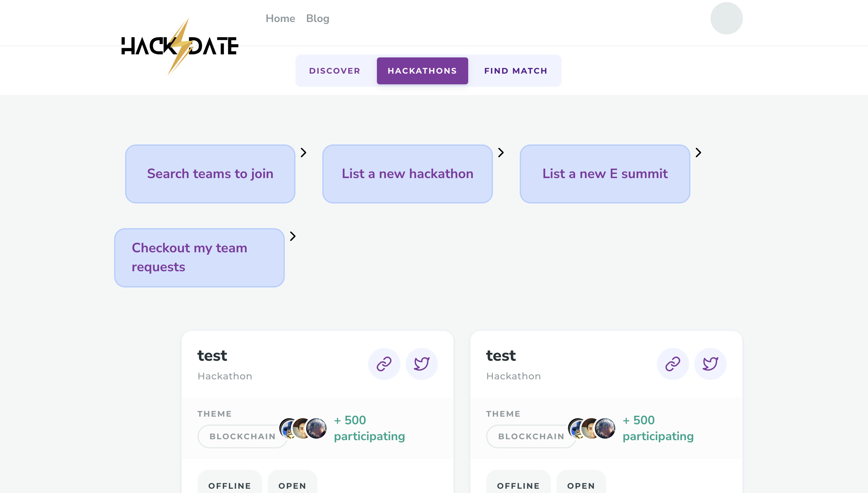This screenshot has height=493, width=868.
Task: Click 'Hackathon' subtitle on first card
Action: [x=225, y=376]
